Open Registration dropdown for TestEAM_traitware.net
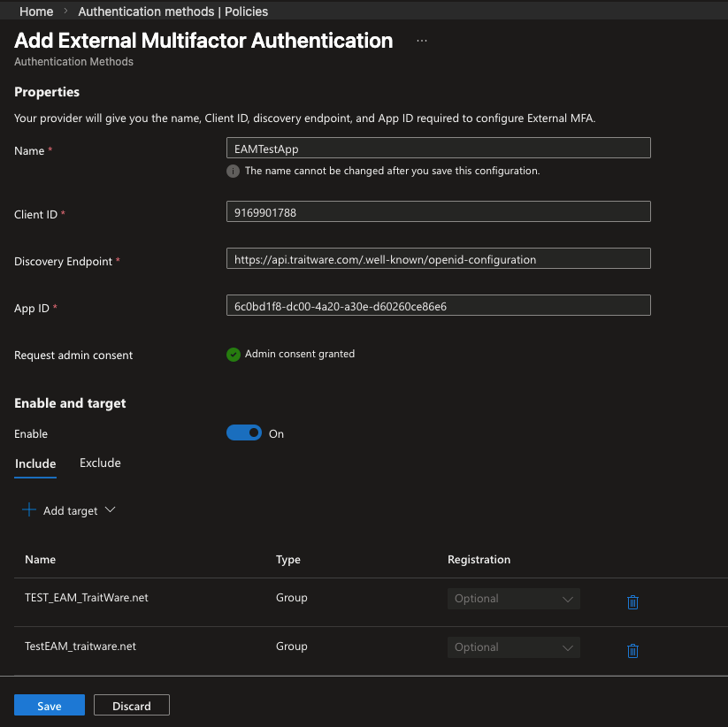 (x=513, y=647)
